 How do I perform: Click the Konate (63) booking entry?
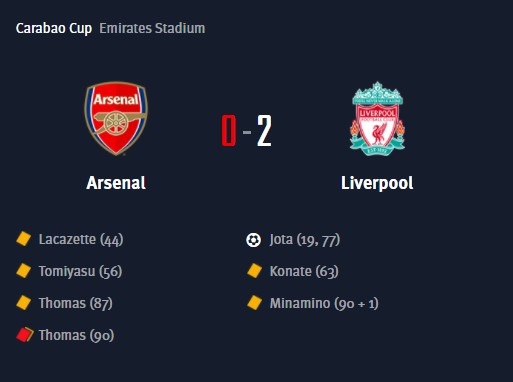304,271
